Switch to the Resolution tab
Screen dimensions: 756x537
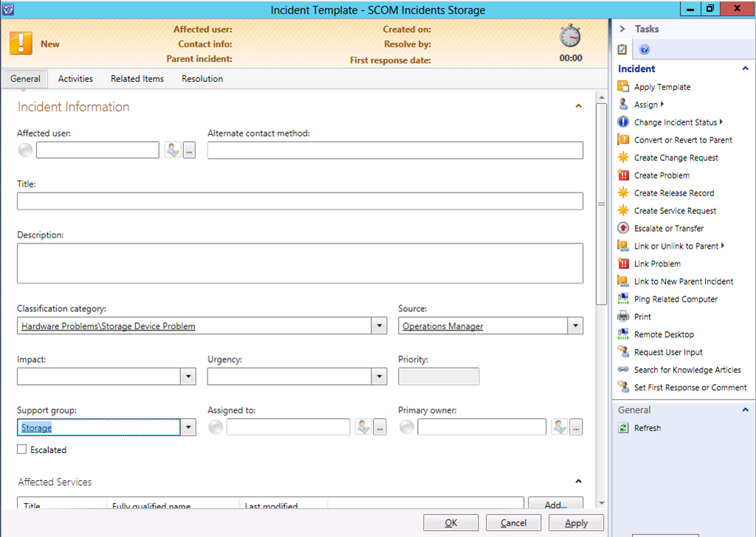202,79
